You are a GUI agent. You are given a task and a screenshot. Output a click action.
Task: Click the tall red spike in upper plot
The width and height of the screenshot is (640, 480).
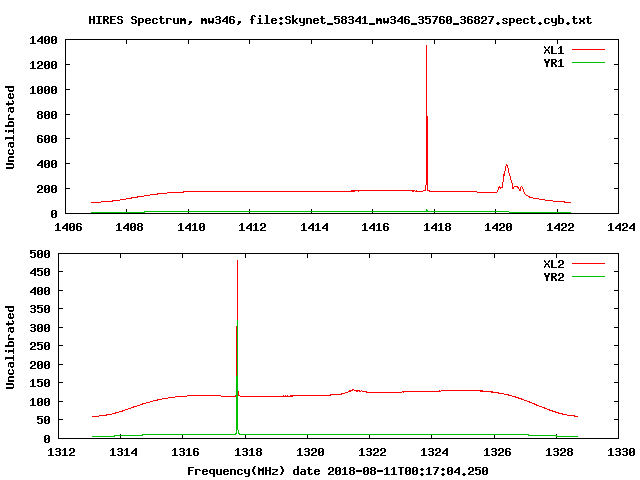pyautogui.click(x=427, y=118)
